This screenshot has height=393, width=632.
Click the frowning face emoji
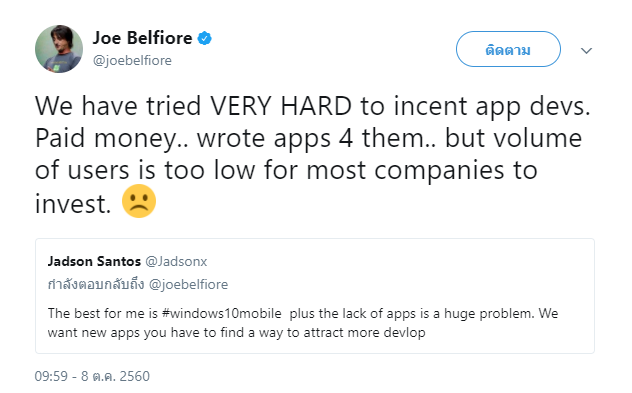point(139,201)
